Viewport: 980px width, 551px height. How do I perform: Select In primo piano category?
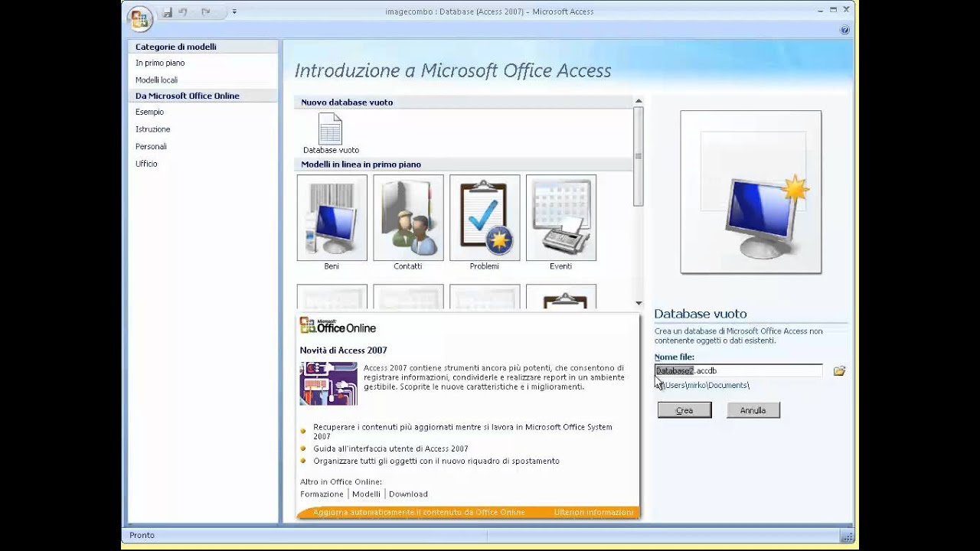tap(160, 63)
